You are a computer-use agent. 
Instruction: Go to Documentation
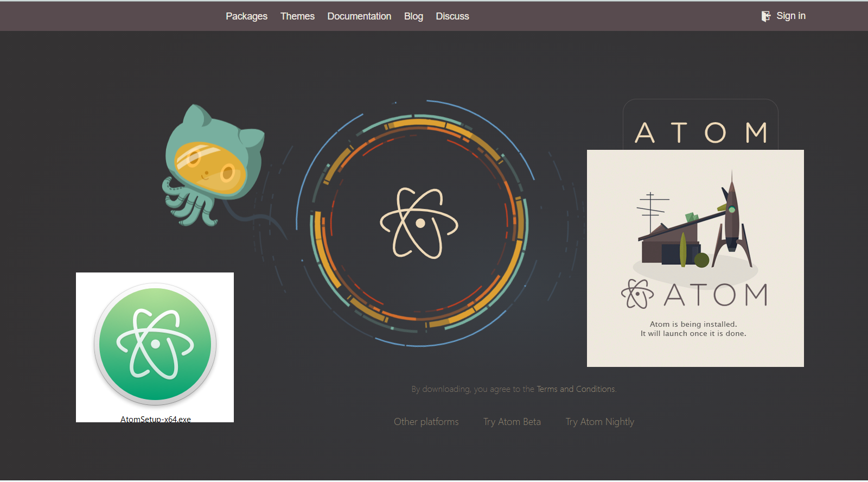[359, 16]
